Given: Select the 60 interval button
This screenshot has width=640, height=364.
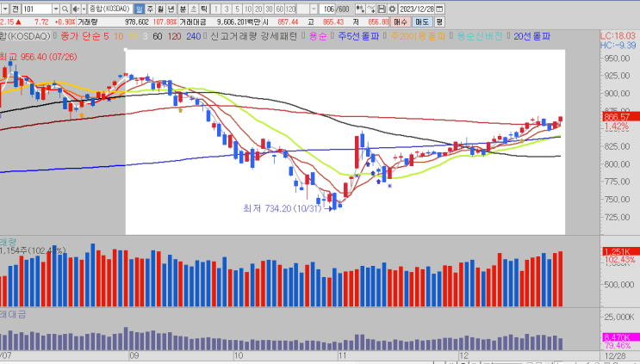Looking at the screenshot, I should click(x=280, y=9).
